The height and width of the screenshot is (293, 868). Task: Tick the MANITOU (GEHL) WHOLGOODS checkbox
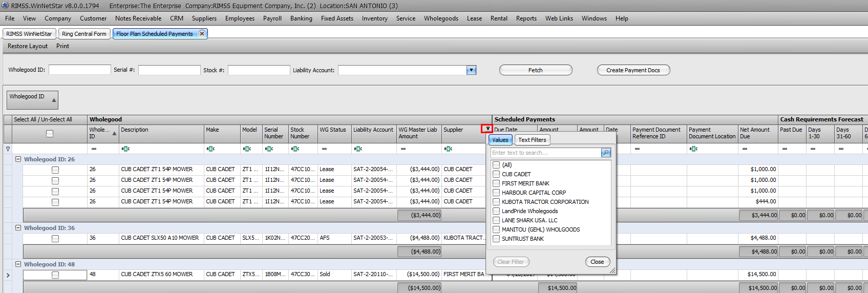coord(496,229)
